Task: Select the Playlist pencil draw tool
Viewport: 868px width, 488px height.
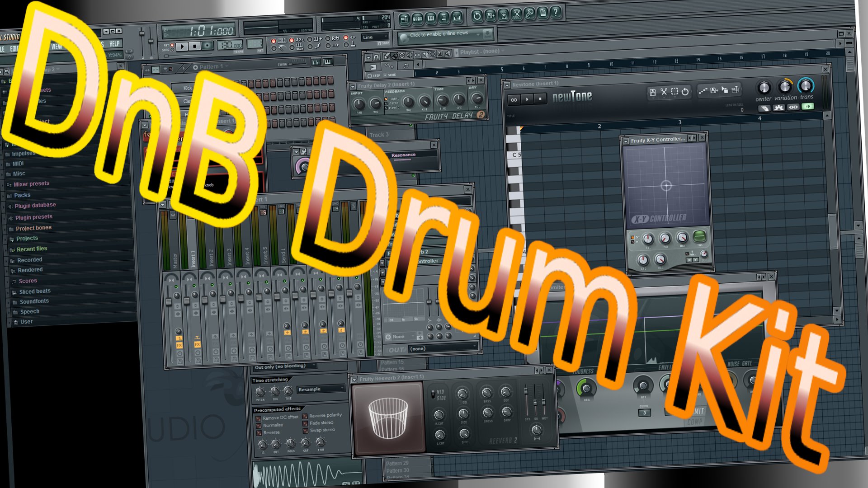Action: (x=387, y=56)
